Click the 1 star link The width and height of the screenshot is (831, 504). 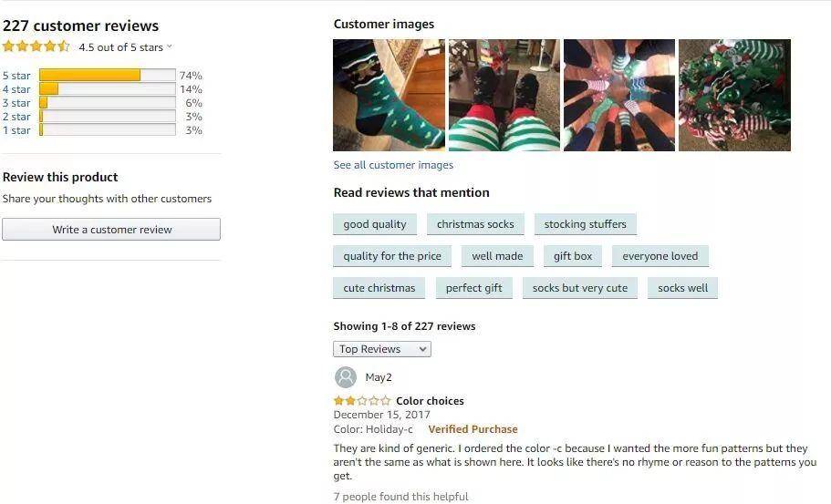coord(16,130)
